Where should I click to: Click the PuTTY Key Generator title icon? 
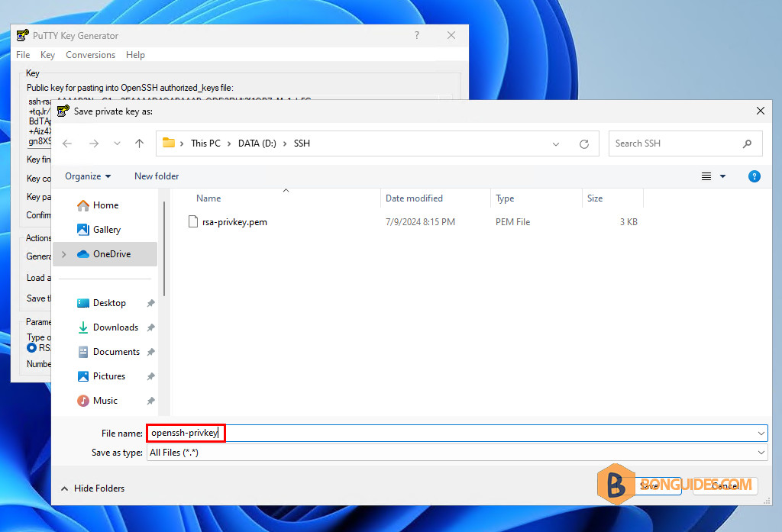[22, 35]
